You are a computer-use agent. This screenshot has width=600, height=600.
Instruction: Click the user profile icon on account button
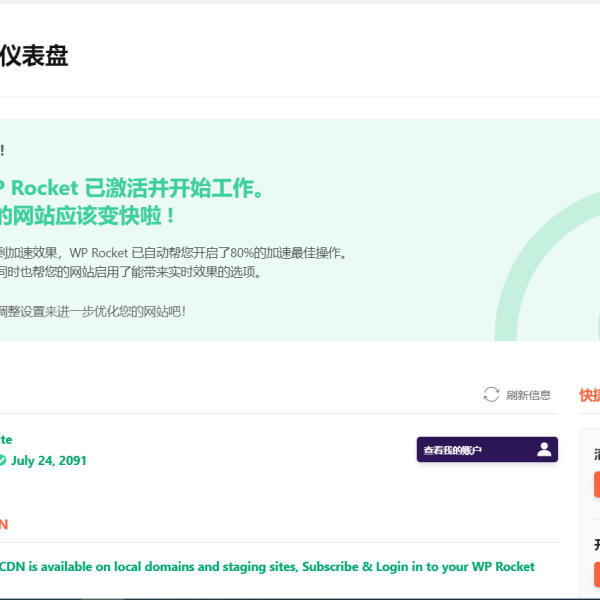click(x=544, y=449)
